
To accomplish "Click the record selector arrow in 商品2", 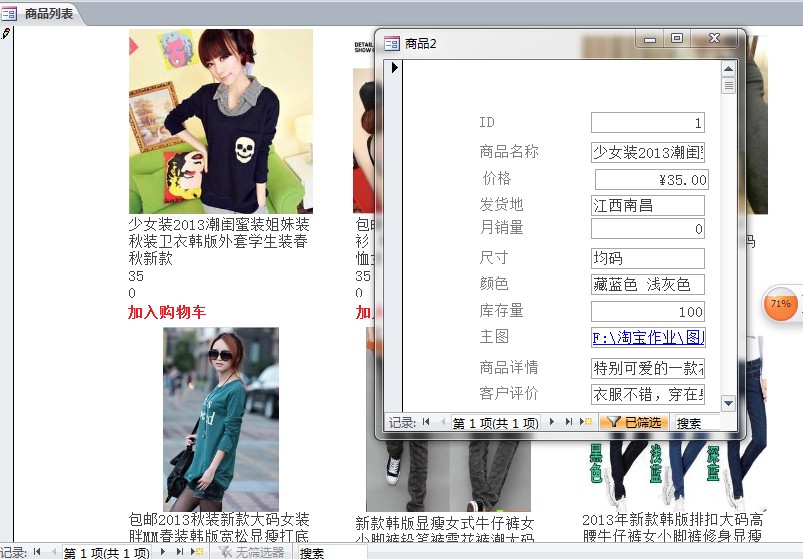I will point(395,68).
